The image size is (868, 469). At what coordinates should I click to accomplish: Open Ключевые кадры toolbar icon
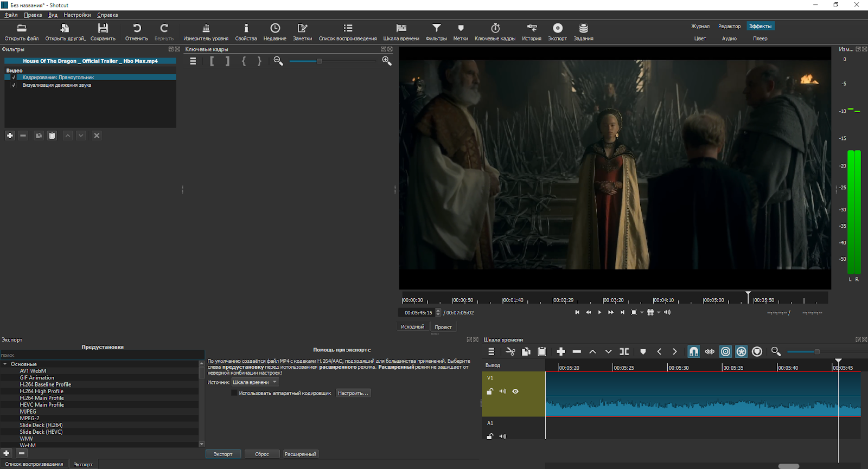(495, 32)
